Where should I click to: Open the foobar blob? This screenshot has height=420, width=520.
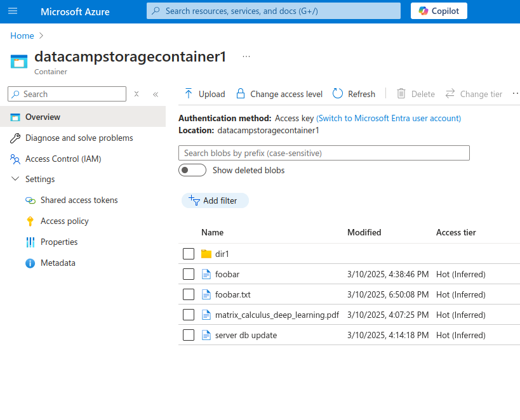point(227,274)
